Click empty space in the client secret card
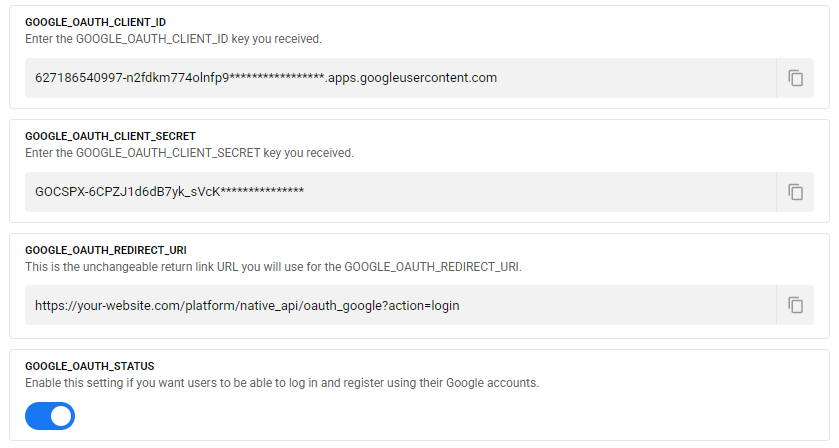The height and width of the screenshot is (448, 839). [x=600, y=144]
